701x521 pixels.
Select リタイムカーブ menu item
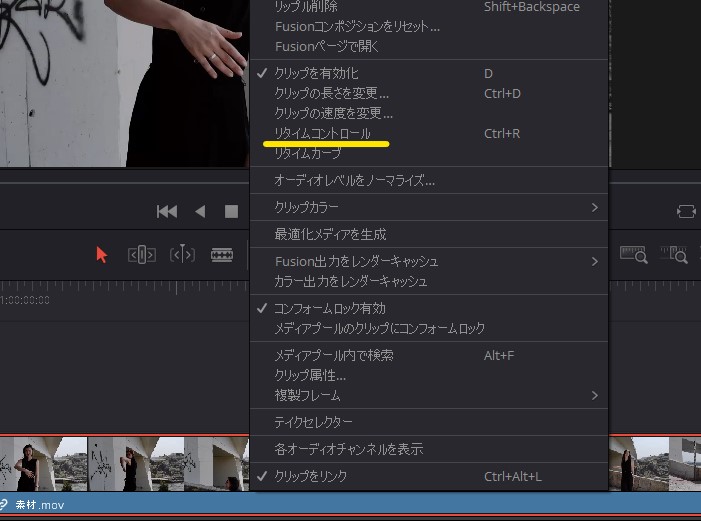(x=429, y=153)
